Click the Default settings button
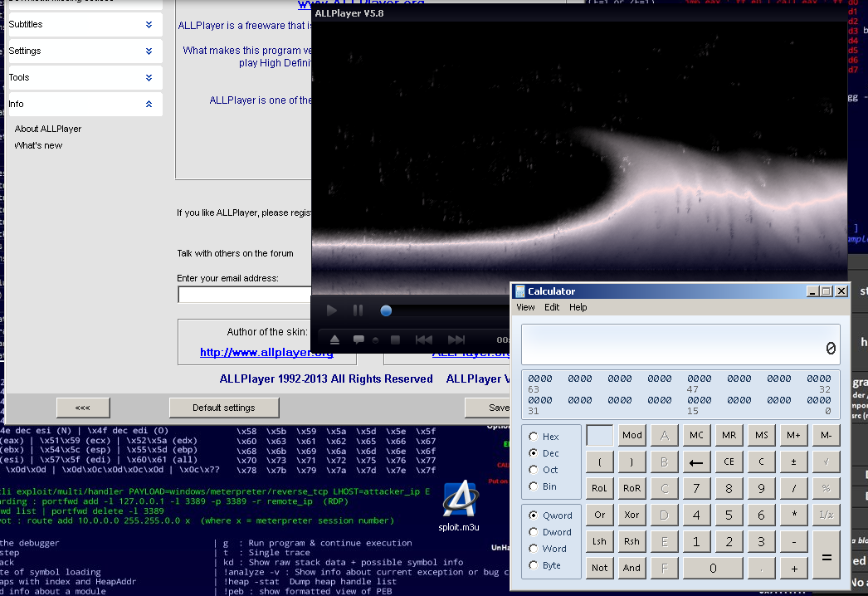Screen dimensions: 868x596 (224, 408)
